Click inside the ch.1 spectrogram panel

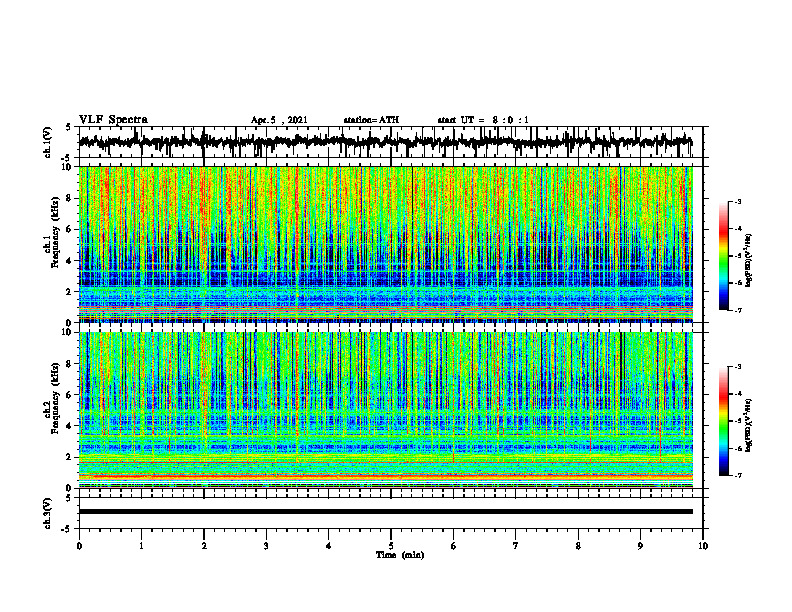coord(385,244)
